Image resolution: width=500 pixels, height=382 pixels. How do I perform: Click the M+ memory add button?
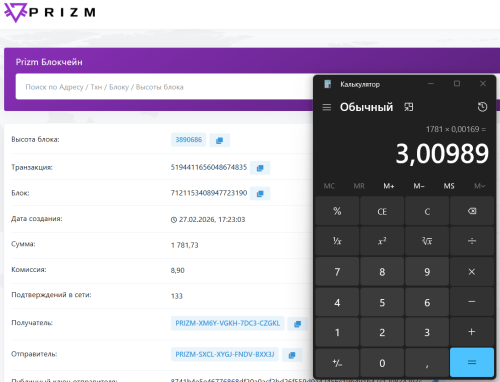389,186
